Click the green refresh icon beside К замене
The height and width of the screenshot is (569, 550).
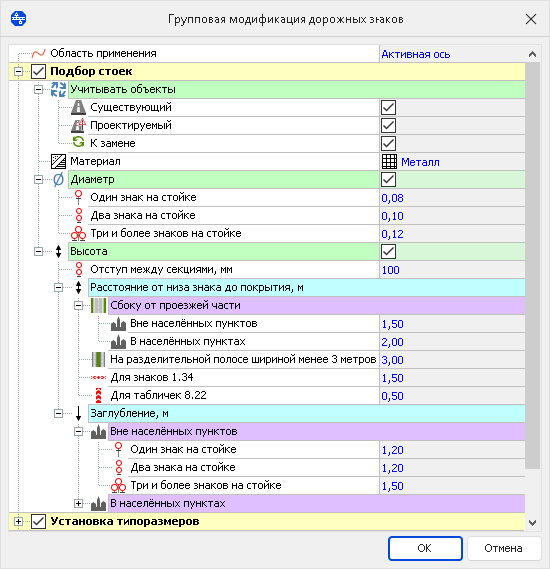78,142
